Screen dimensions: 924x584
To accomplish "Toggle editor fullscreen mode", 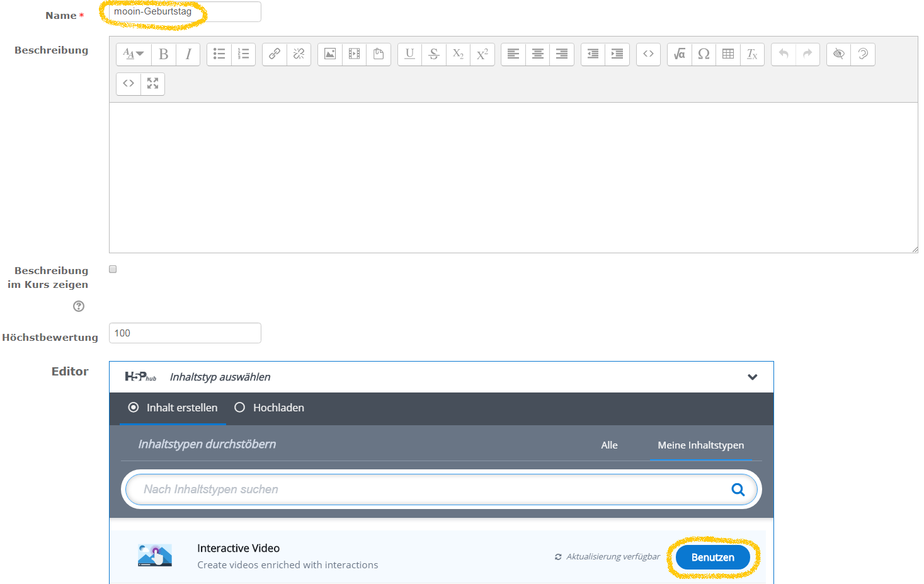I will (152, 83).
